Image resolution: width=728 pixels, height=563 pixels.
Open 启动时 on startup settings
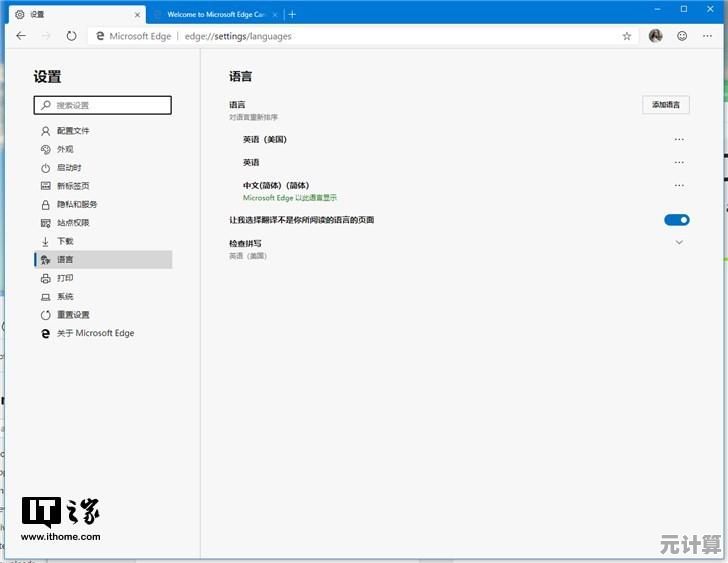[103, 168]
